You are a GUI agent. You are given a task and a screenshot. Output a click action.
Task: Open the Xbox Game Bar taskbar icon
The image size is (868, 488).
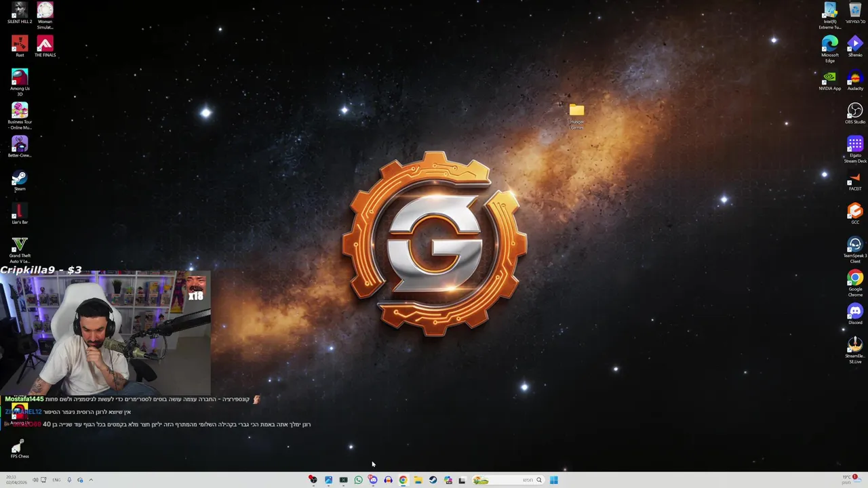tap(343, 480)
